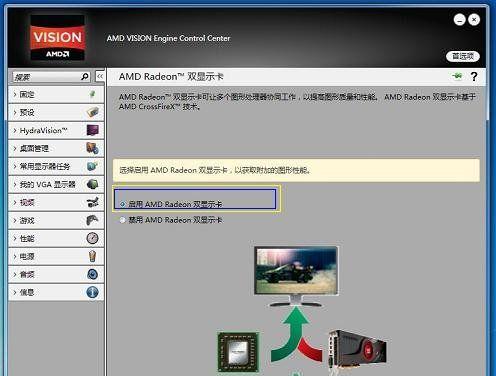This screenshot has width=496, height=376.
Task: Click the magnifier search icon
Action: click(85, 77)
